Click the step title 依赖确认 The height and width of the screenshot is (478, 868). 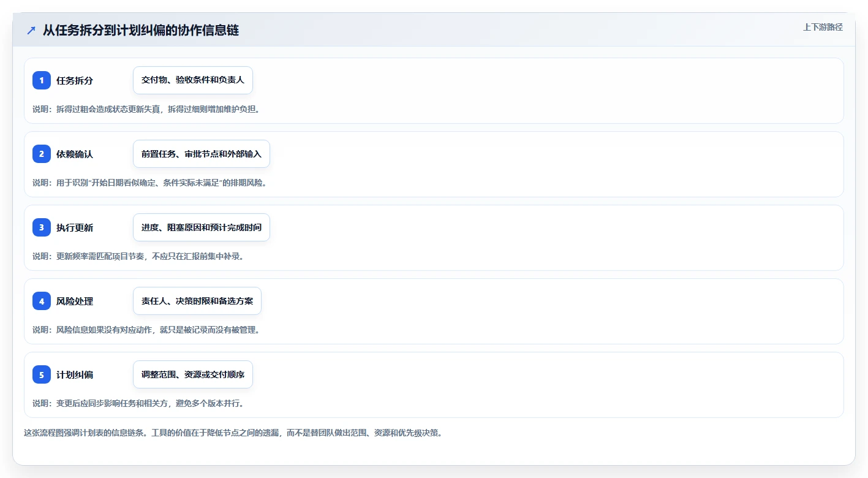click(75, 154)
